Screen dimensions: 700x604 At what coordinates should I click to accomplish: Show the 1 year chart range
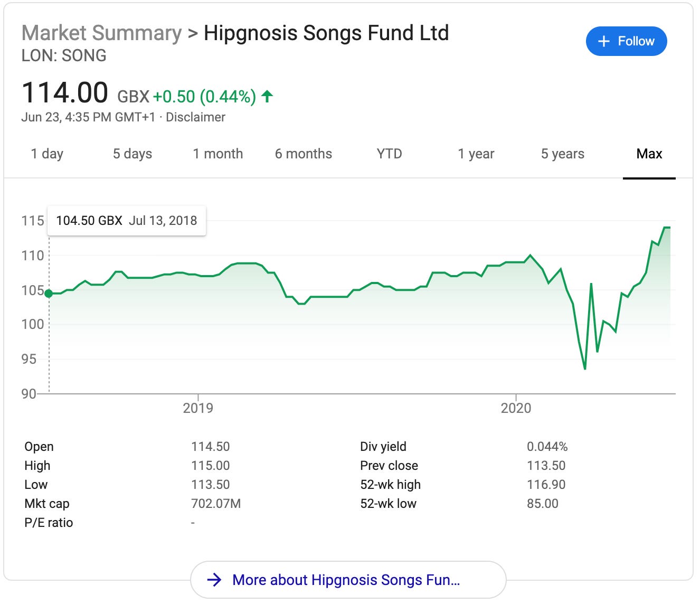tap(476, 154)
